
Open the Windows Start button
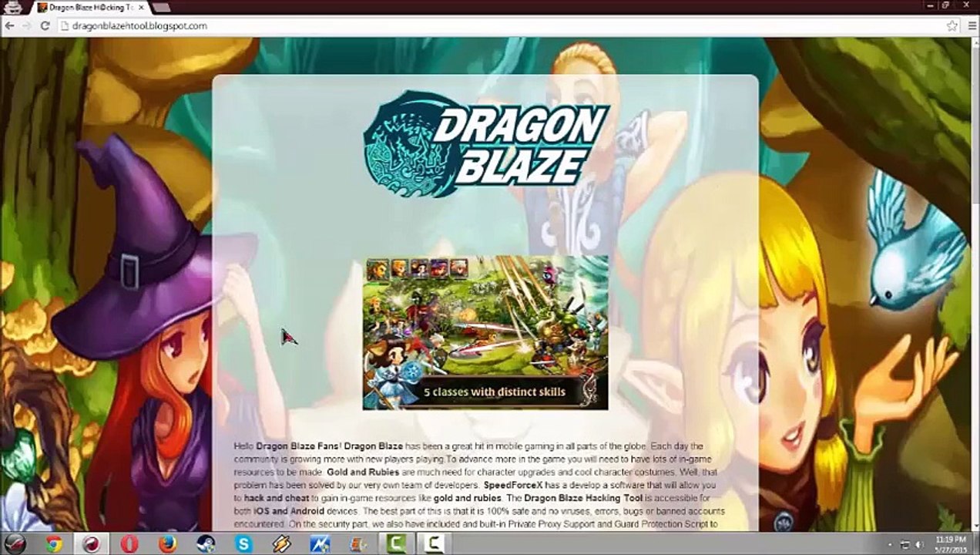coord(17,543)
